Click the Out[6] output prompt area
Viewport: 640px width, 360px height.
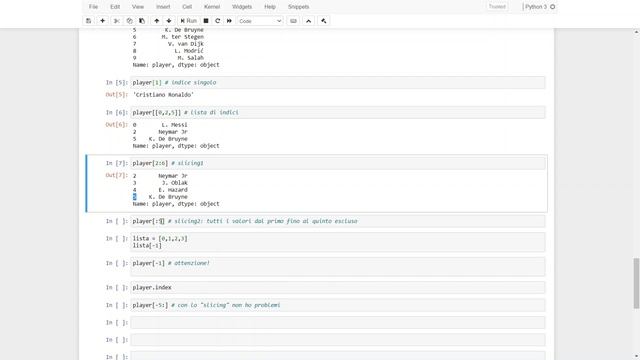(x=116, y=124)
